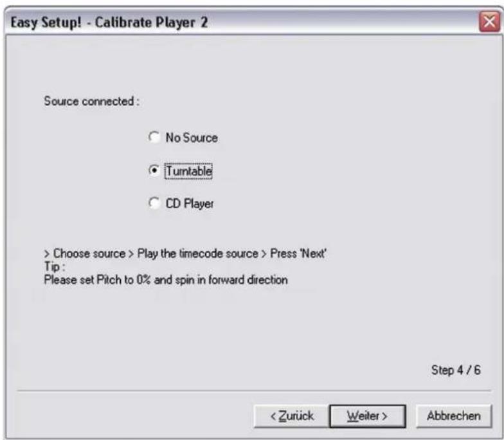Click the 'Play the timecode source' text

coord(198,253)
